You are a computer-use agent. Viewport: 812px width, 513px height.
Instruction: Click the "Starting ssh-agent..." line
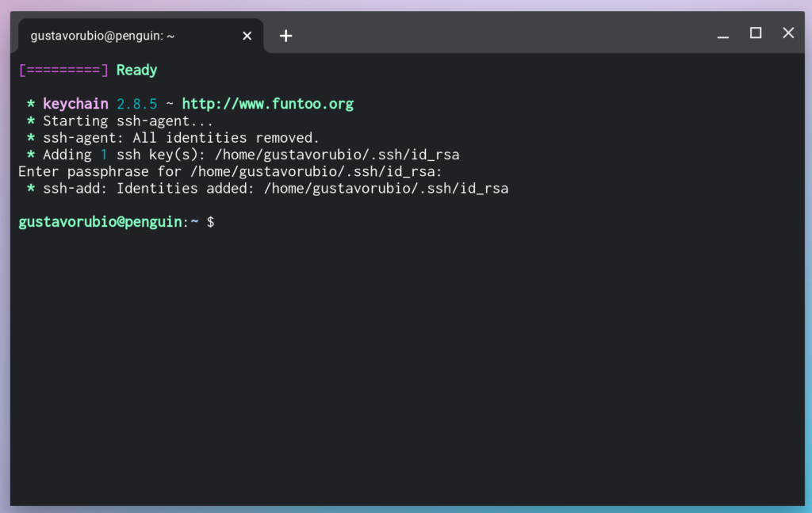[x=128, y=121]
